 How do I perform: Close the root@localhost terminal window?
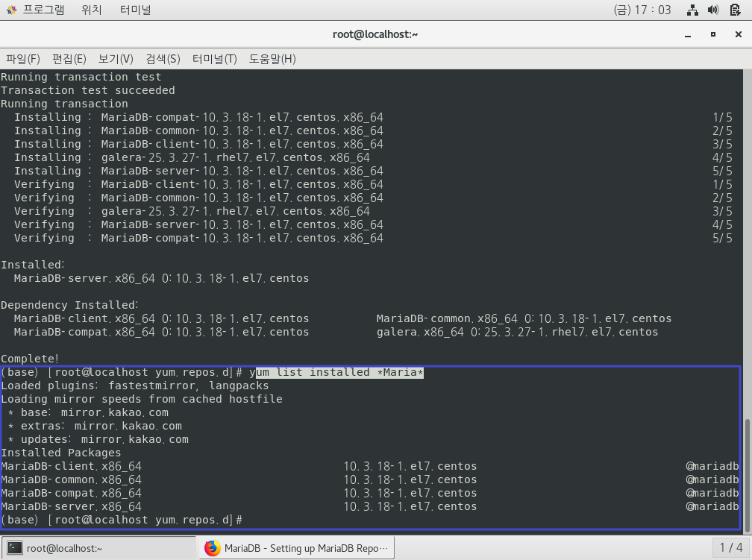(x=739, y=34)
